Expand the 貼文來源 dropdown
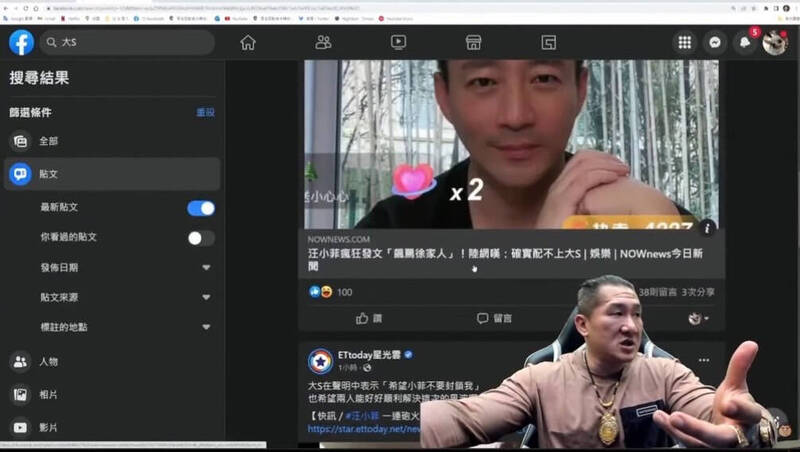 pos(206,297)
